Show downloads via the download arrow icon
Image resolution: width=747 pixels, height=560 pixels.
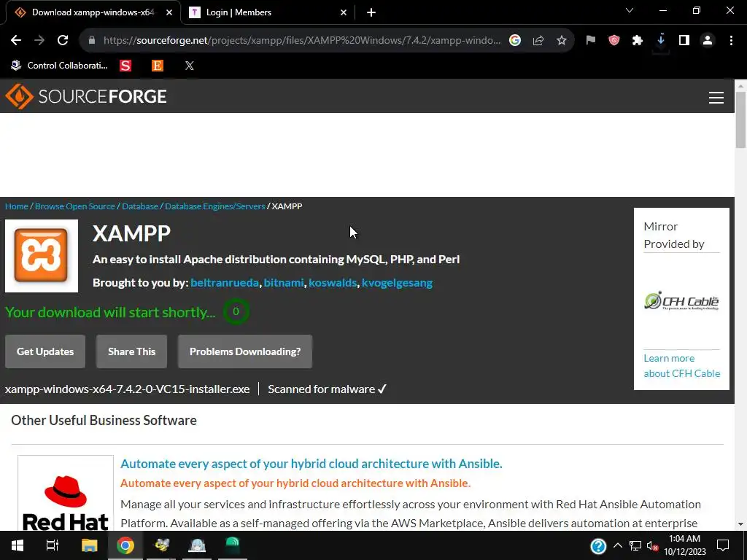click(661, 41)
